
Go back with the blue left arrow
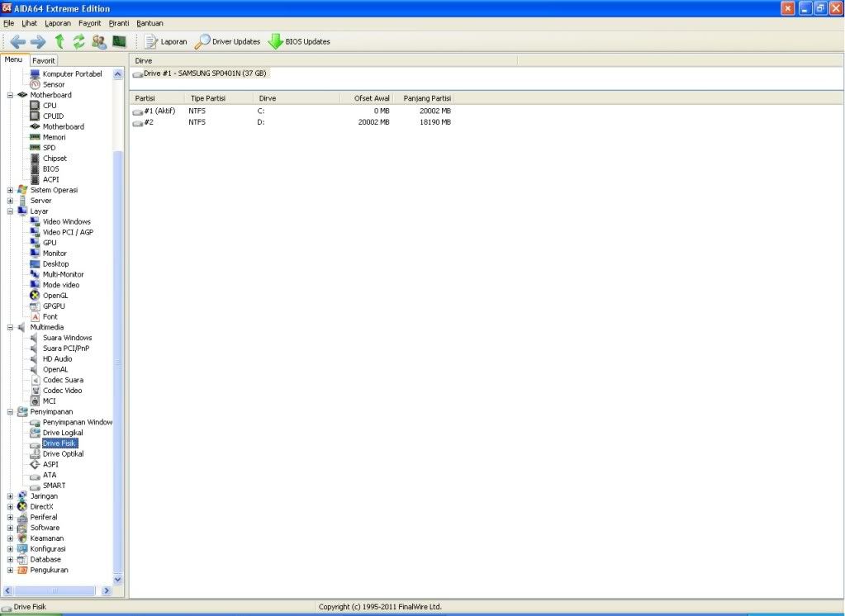point(18,41)
